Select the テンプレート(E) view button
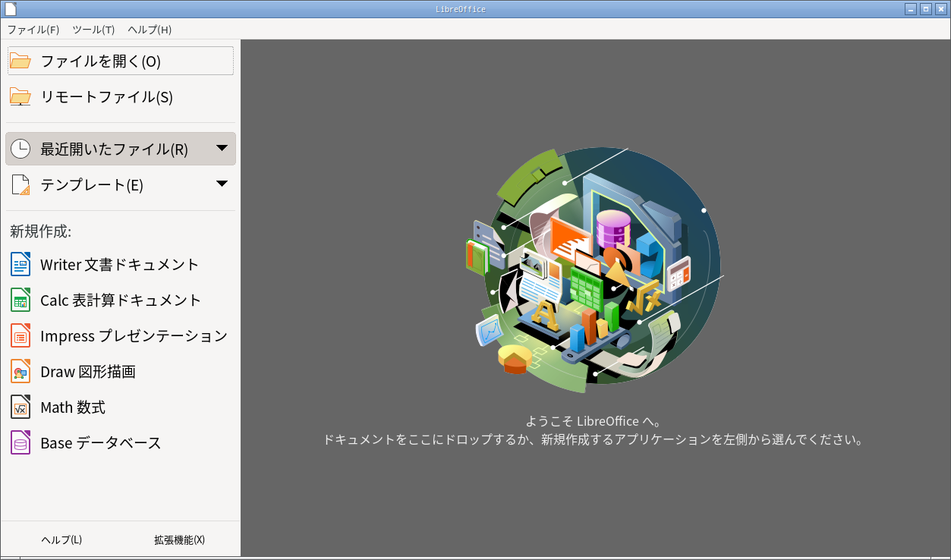 pos(121,184)
